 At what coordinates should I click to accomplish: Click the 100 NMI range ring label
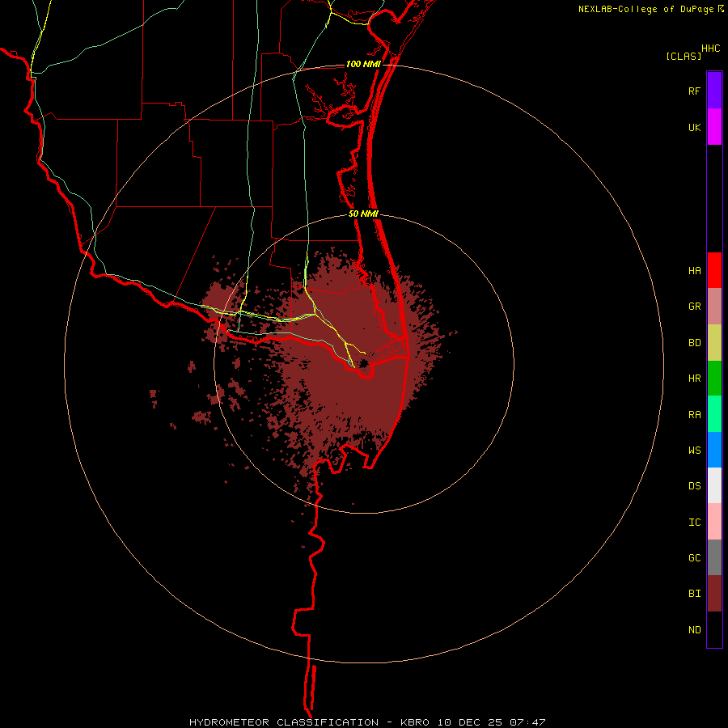click(363, 64)
